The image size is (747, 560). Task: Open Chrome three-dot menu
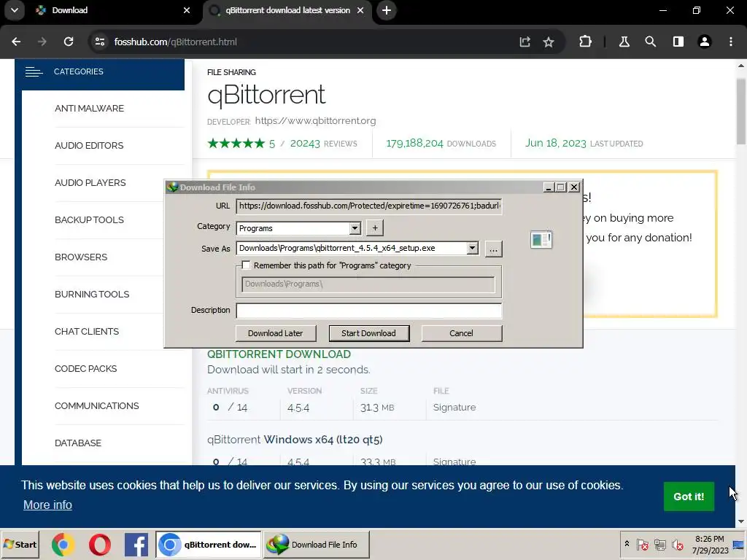pos(731,42)
